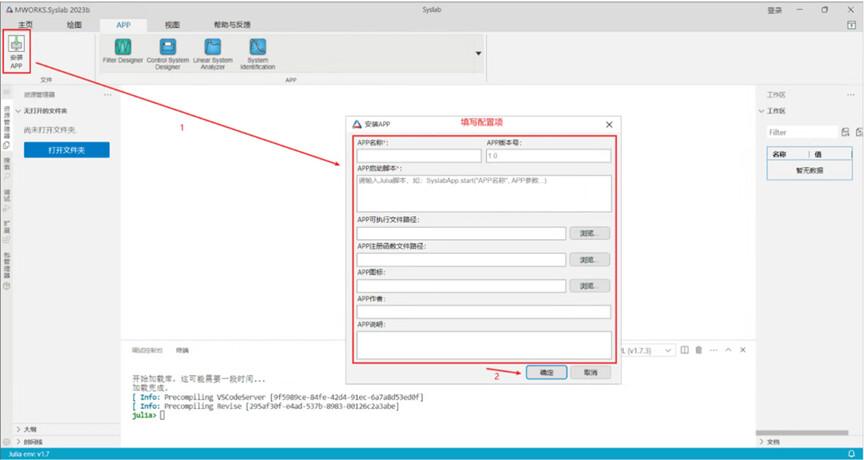Open the 包管理器 sidebar icon
864x460 pixels.
tap(7, 271)
